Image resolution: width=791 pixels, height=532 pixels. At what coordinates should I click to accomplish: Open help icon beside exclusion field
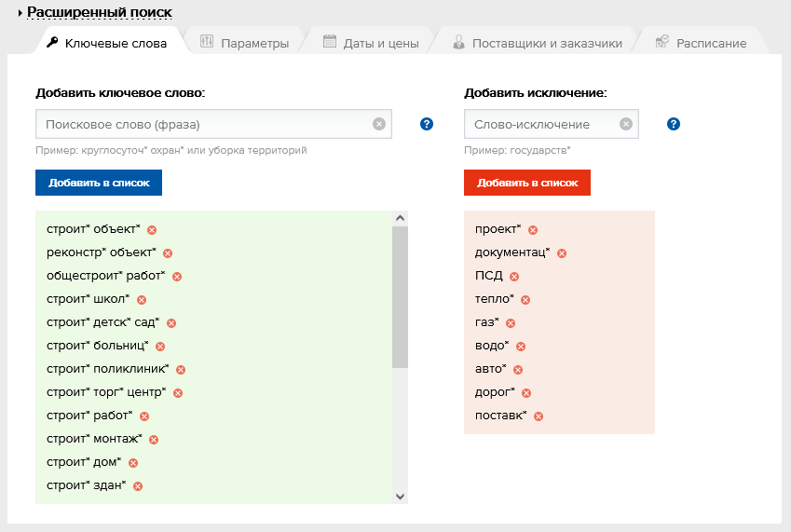[x=674, y=124]
